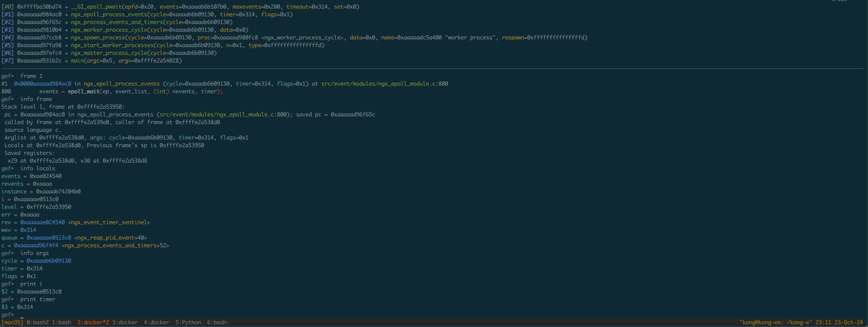Viewport: 868px width, 327px height.
Task: Click saved pc value 0xaaaaad96f65c
Action: pyautogui.click(x=353, y=115)
